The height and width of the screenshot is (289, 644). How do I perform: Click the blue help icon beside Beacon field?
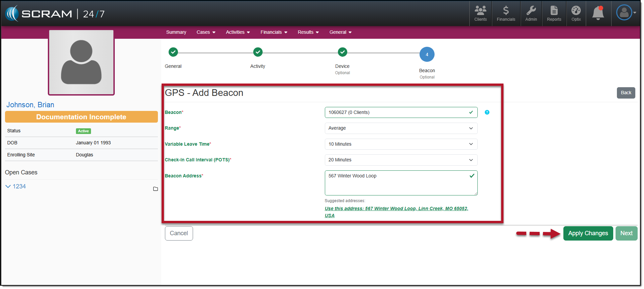(x=488, y=113)
